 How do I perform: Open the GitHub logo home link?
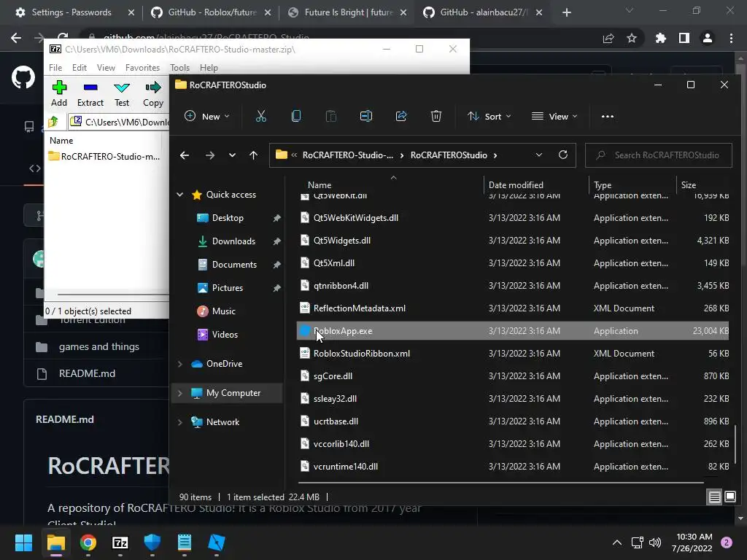point(23,77)
